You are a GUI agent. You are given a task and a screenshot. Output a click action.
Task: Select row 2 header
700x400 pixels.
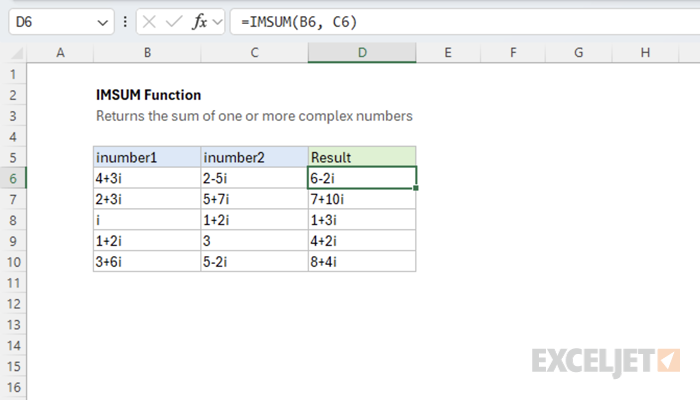tap(13, 95)
